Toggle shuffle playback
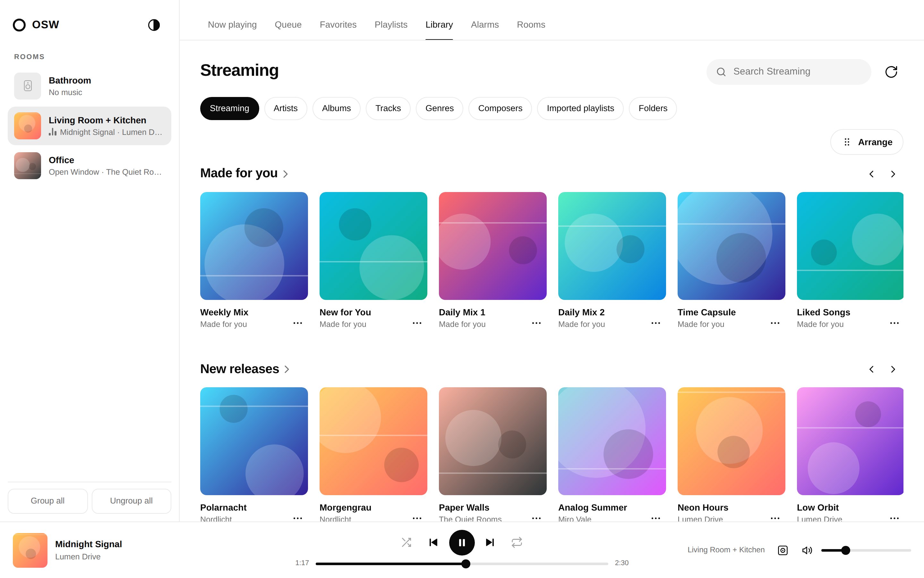This screenshot has height=578, width=924. click(406, 542)
